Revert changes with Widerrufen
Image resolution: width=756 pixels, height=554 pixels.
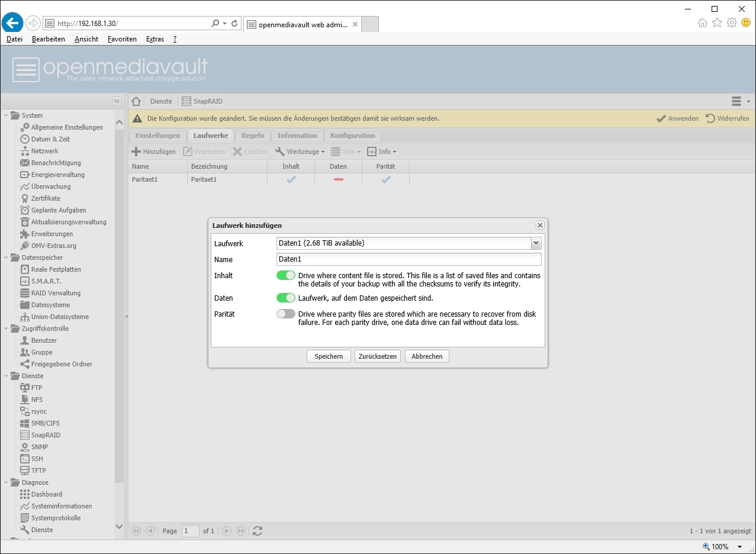(x=728, y=118)
